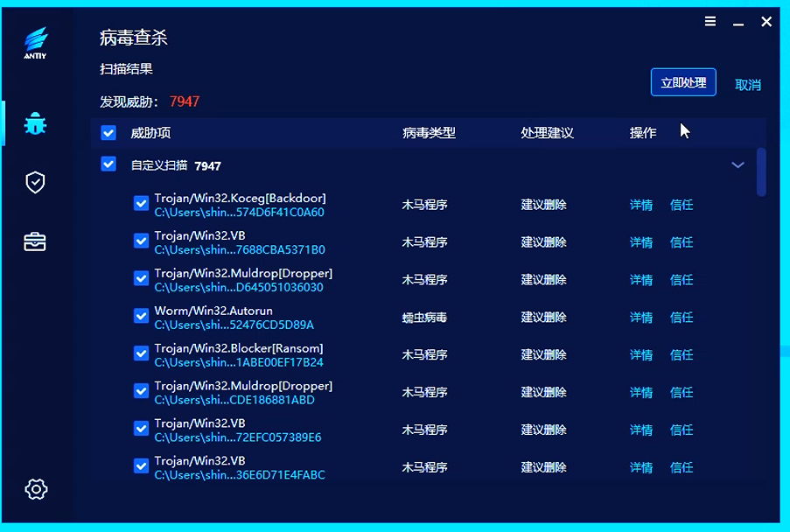Screen dimensions: 790x532
Task: Open 详情 for Koceg[Backdoor]
Action: [641, 205]
